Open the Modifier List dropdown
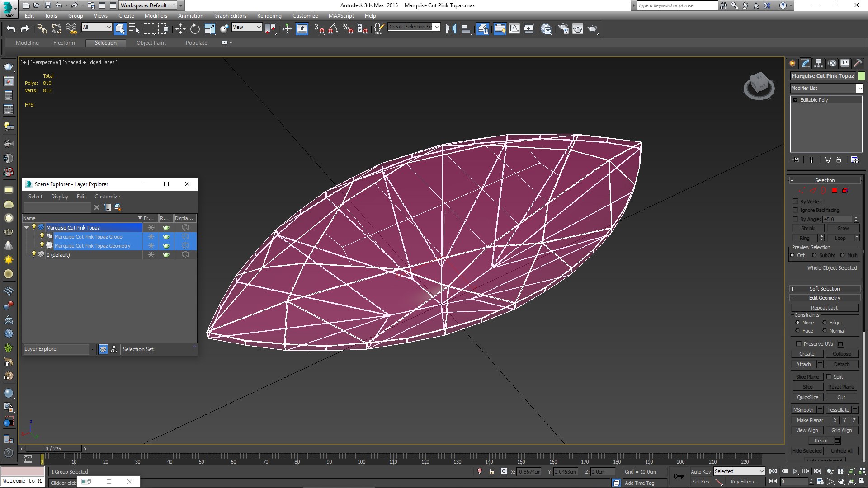The height and width of the screenshot is (488, 868). (859, 88)
